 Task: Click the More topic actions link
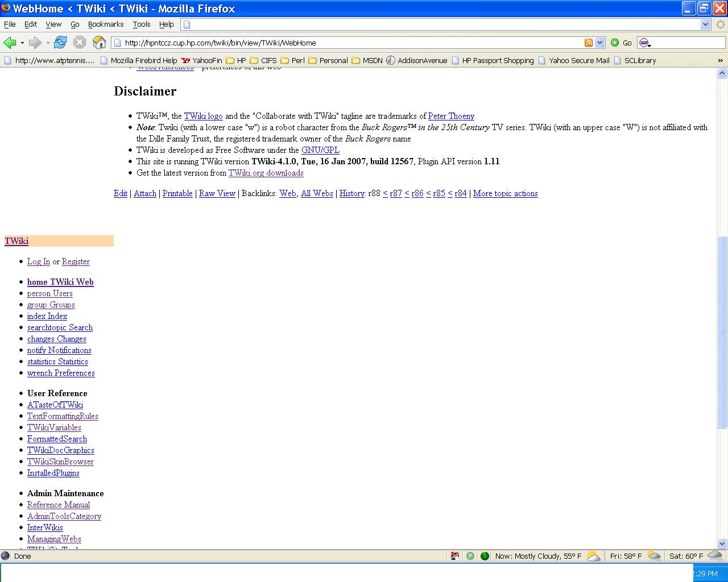505,193
